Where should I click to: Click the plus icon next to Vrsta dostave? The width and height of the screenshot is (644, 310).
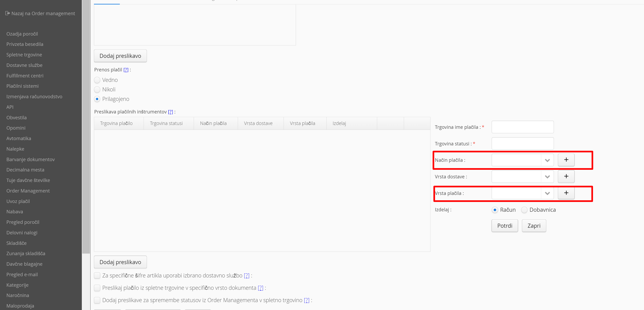[x=566, y=176]
